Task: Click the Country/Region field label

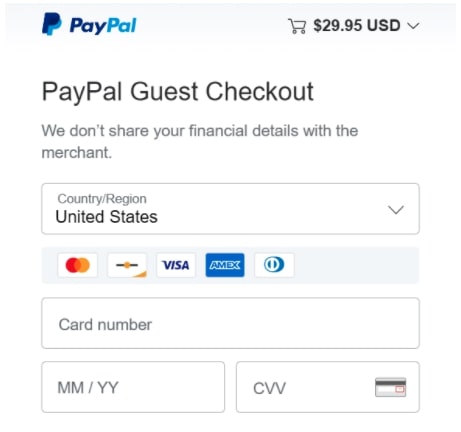Action: (102, 199)
